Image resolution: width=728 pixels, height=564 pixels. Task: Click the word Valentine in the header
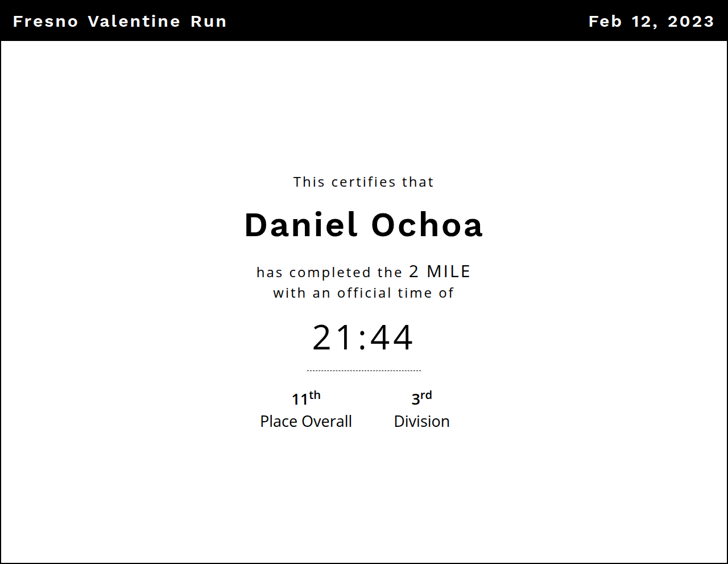pyautogui.click(x=134, y=22)
